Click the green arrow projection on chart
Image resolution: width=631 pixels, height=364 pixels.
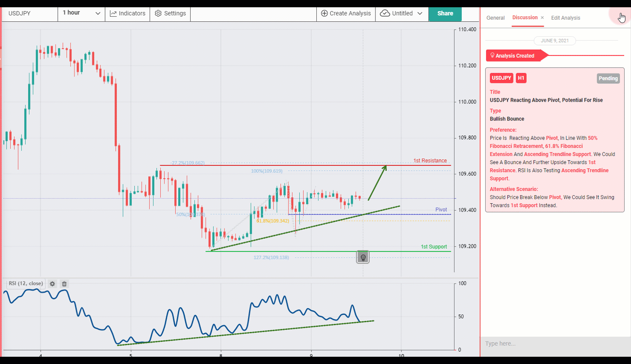point(377,182)
